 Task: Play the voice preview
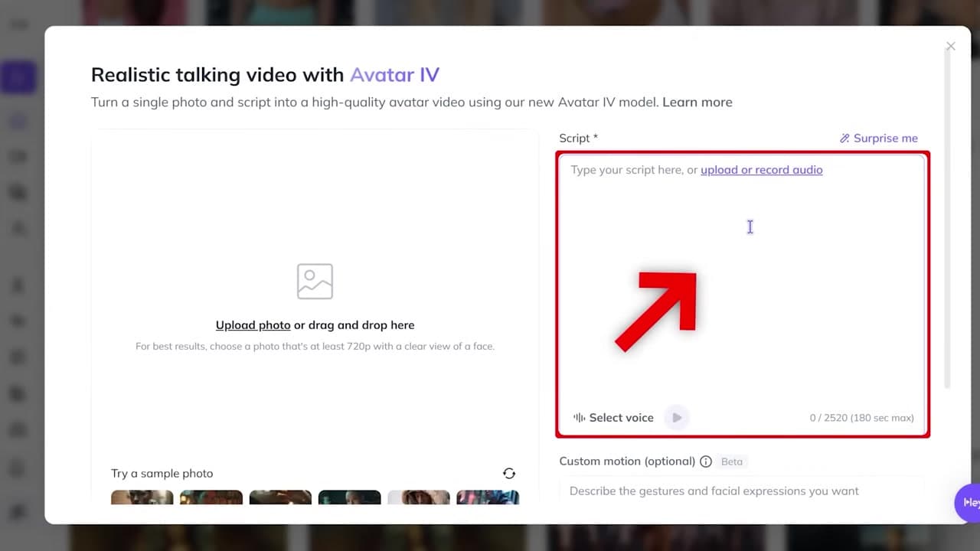point(676,418)
